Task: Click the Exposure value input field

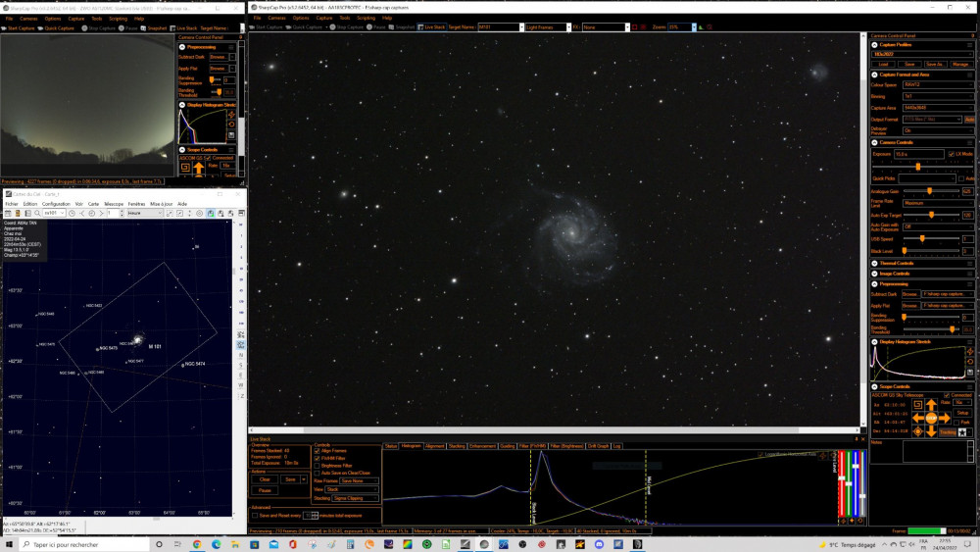Action: (919, 154)
